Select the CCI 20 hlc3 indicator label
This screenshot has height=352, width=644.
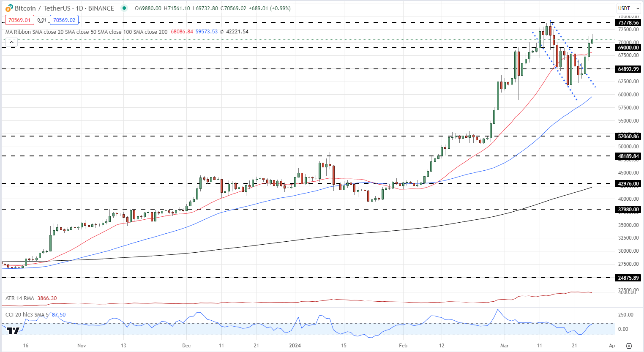click(x=27, y=314)
